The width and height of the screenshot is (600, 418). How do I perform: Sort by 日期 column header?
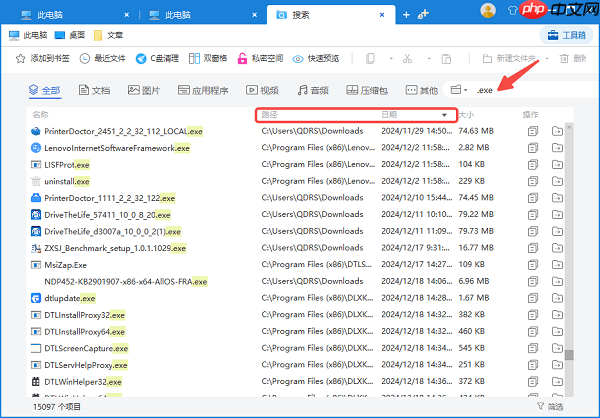coord(389,114)
